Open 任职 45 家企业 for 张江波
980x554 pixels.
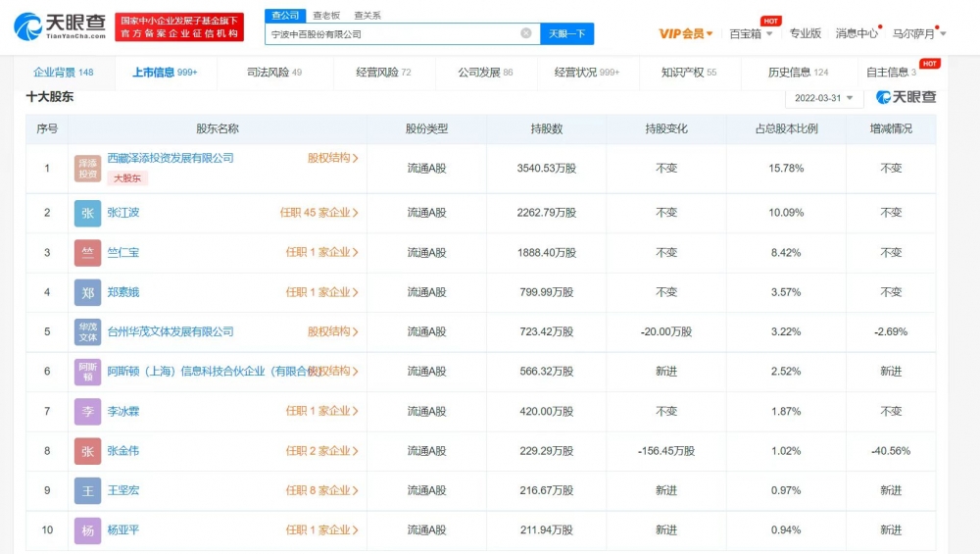point(318,213)
